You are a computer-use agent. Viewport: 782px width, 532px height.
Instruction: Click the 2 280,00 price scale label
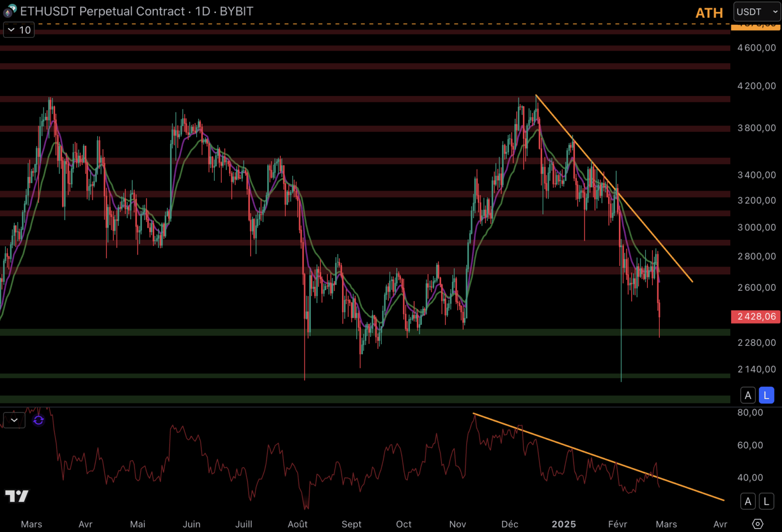[756, 342]
